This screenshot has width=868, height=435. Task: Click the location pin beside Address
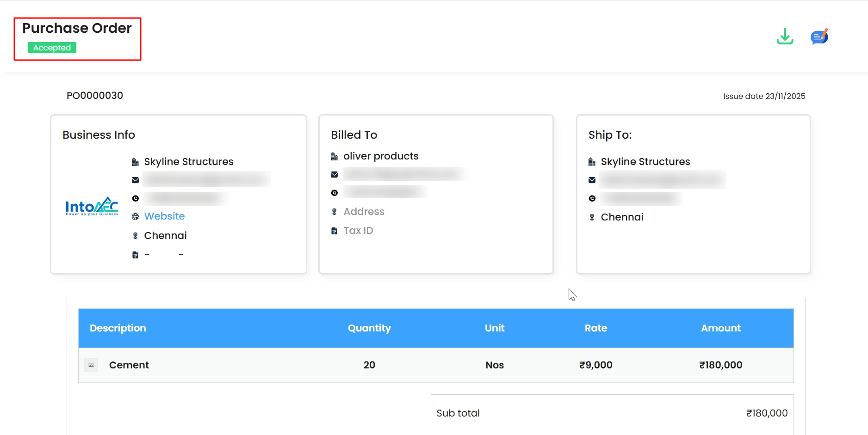(334, 212)
